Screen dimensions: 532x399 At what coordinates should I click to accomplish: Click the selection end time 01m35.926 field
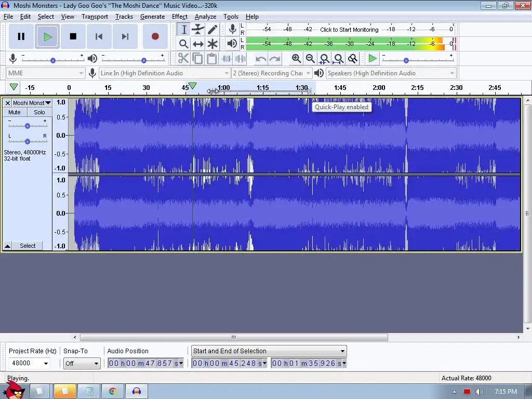(309, 363)
